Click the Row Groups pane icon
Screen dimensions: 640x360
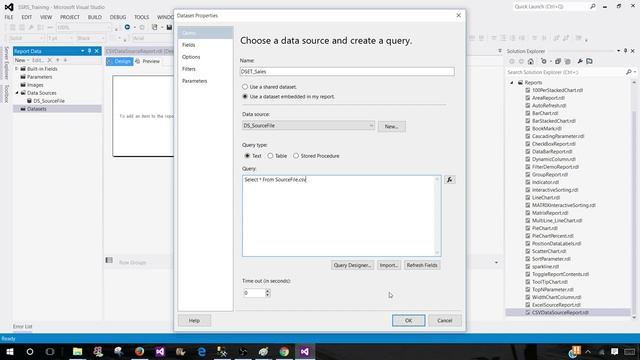pyautogui.click(x=109, y=260)
